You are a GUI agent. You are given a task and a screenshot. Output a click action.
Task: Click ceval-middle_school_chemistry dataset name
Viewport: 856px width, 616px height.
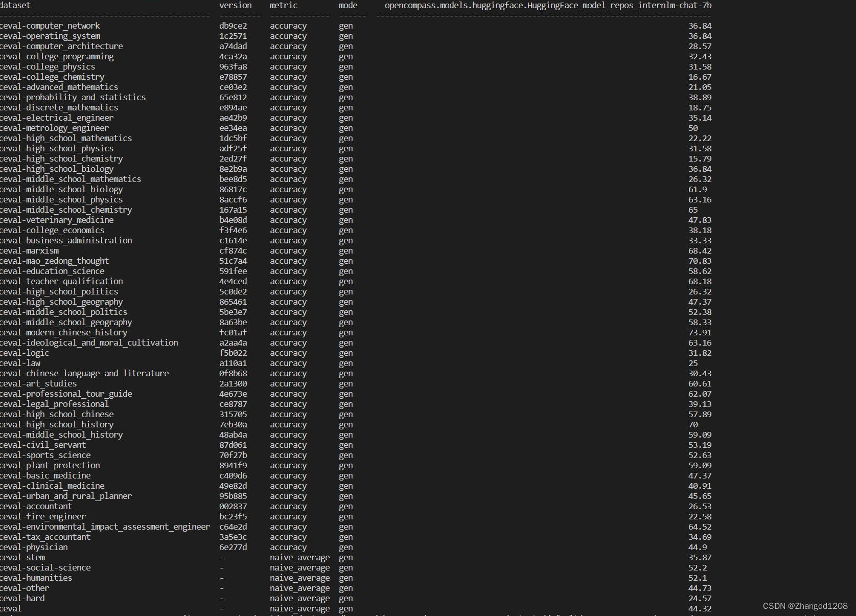pyautogui.click(x=66, y=210)
